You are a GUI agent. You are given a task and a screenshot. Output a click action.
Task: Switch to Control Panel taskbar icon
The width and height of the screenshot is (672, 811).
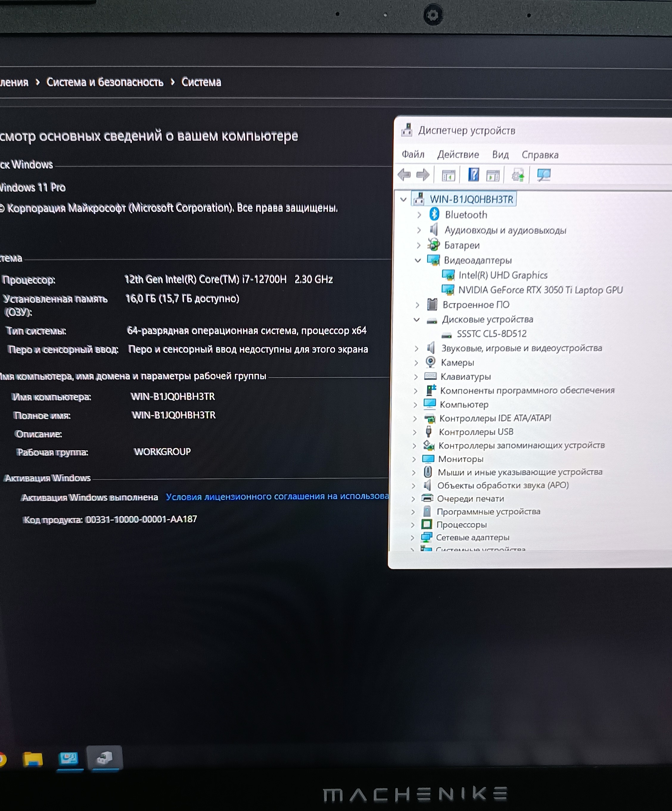coord(69,759)
